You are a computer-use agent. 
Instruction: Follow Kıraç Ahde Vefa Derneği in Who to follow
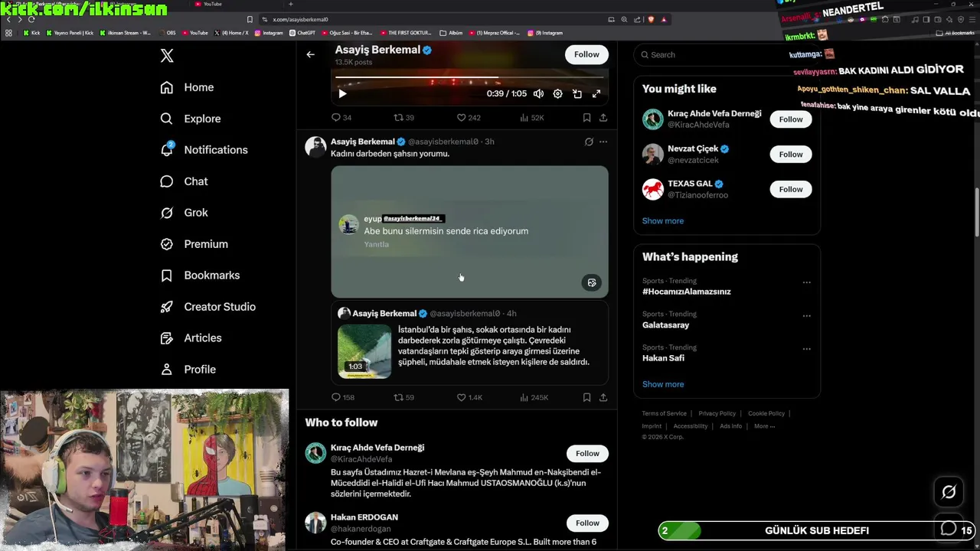(587, 453)
